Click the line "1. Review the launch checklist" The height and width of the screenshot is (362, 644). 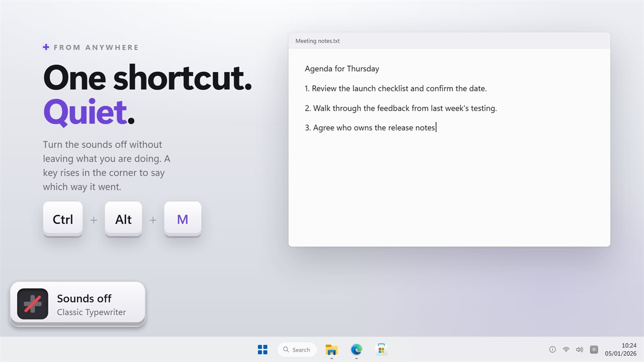(396, 88)
